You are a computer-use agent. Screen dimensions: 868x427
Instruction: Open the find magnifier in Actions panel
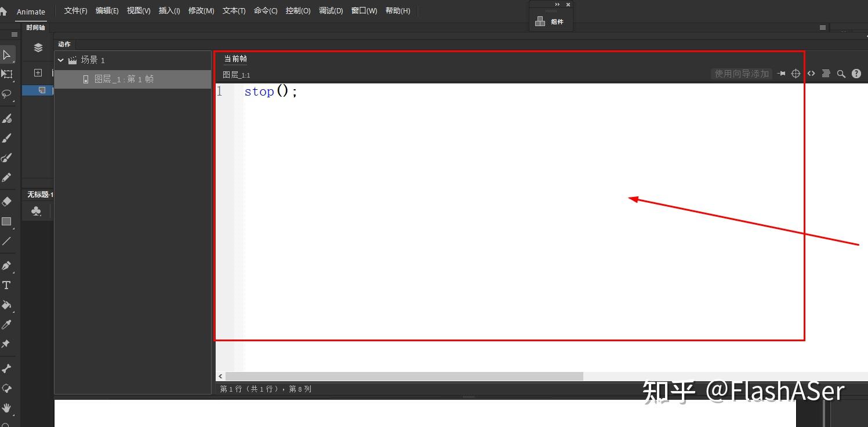coord(841,74)
